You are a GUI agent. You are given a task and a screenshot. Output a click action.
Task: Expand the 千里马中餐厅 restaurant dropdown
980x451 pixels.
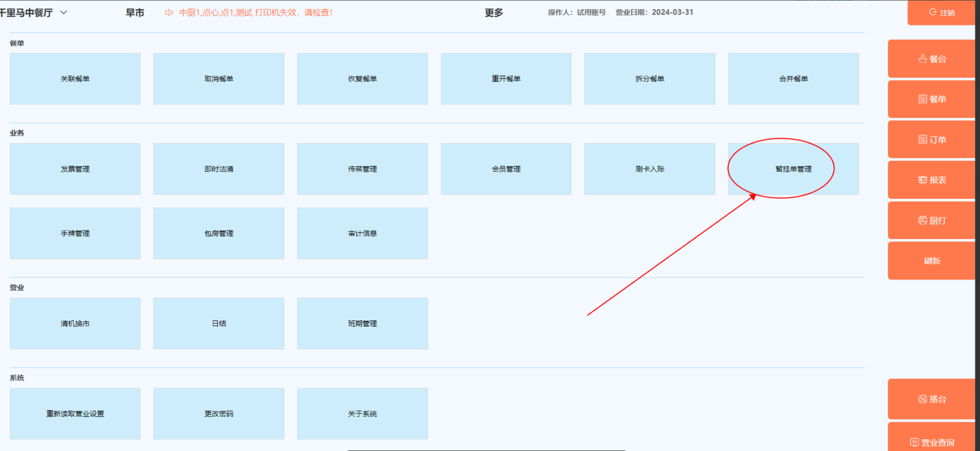click(x=64, y=12)
